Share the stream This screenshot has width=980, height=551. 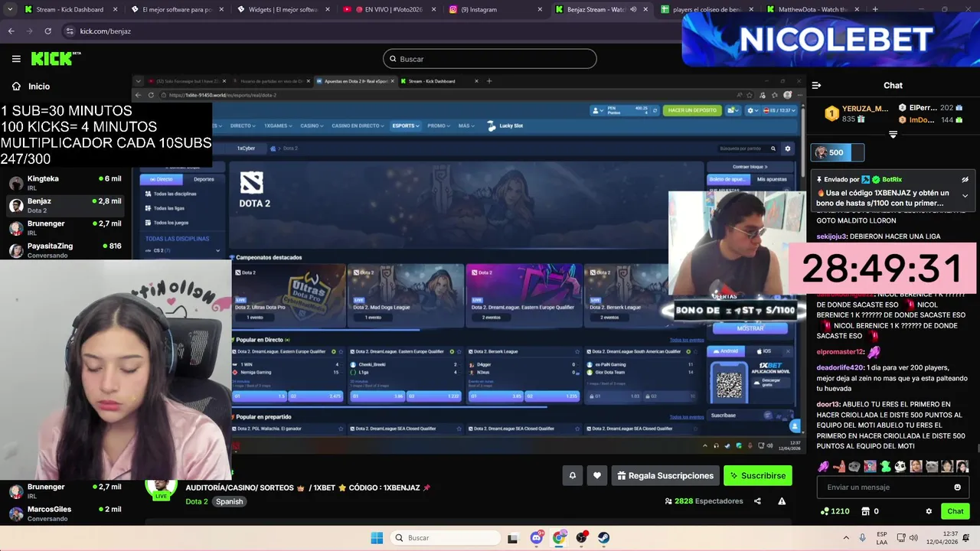coord(757,501)
